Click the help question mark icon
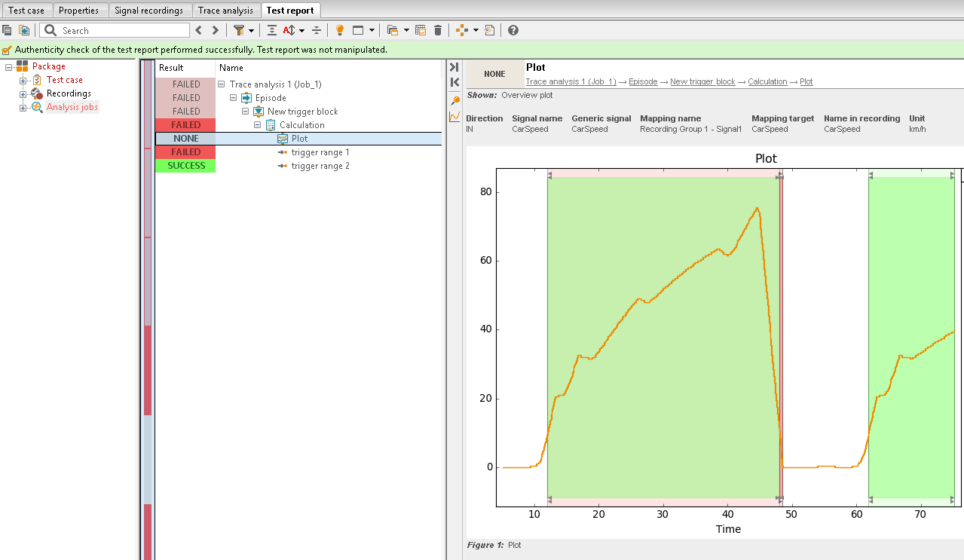Image resolution: width=964 pixels, height=560 pixels. coord(513,30)
